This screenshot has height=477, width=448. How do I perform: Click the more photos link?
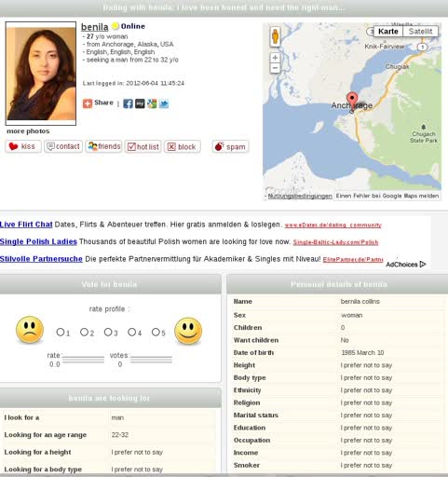tap(28, 131)
